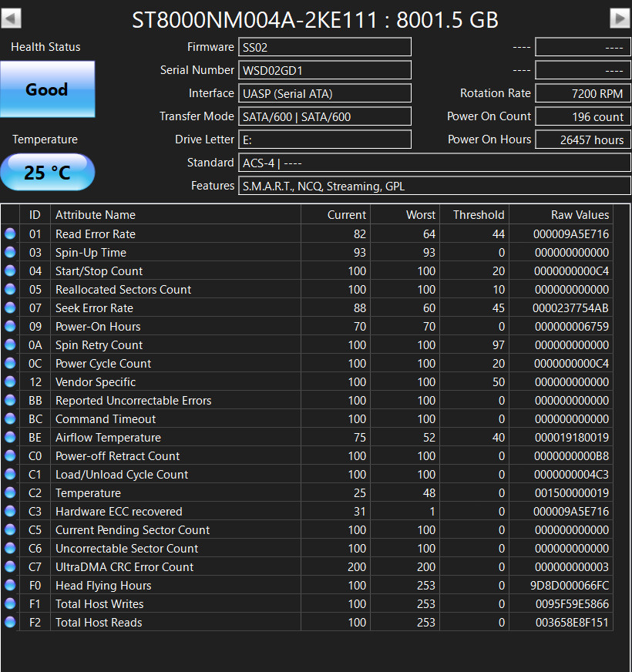Click the previous disk arrow button
The image size is (632, 672).
click(x=11, y=18)
